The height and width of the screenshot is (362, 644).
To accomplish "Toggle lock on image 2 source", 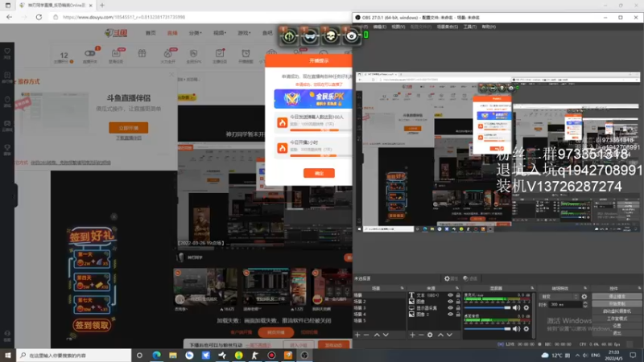I will (458, 314).
